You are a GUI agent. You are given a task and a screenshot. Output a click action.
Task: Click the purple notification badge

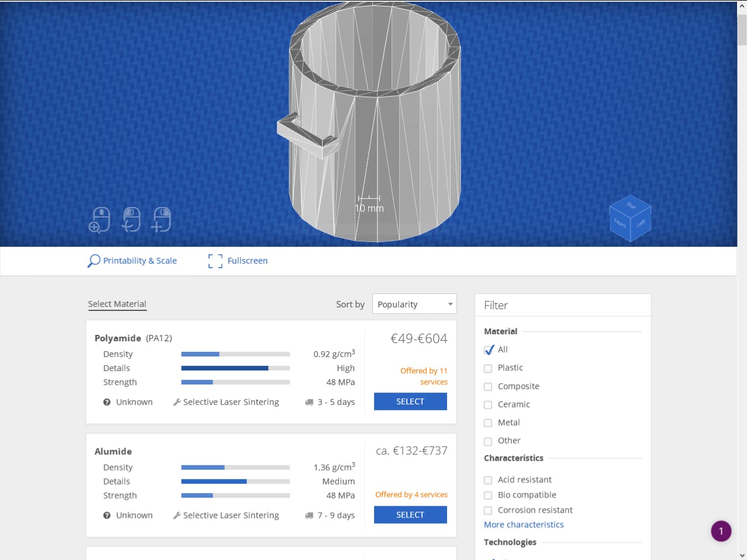click(721, 531)
